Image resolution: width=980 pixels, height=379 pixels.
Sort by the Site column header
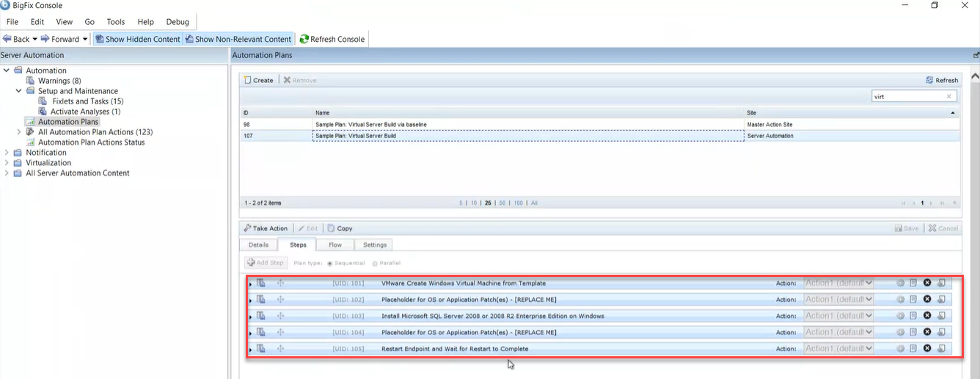click(852, 112)
